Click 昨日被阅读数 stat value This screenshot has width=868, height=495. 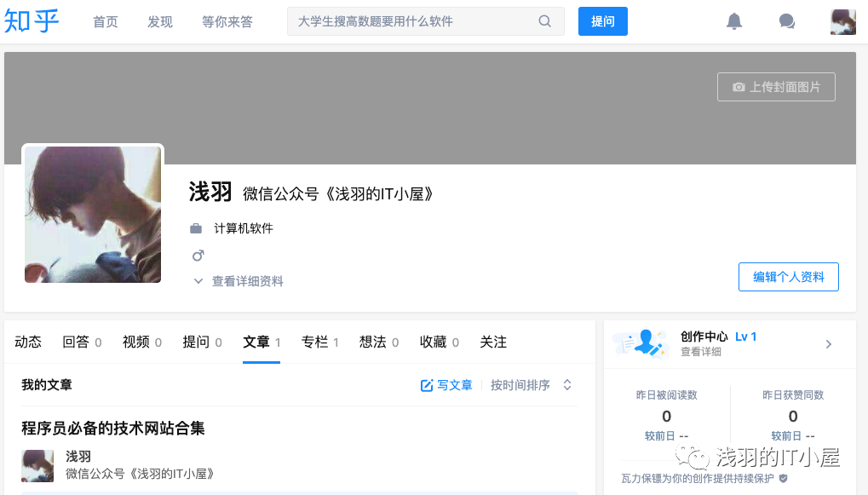pos(666,417)
